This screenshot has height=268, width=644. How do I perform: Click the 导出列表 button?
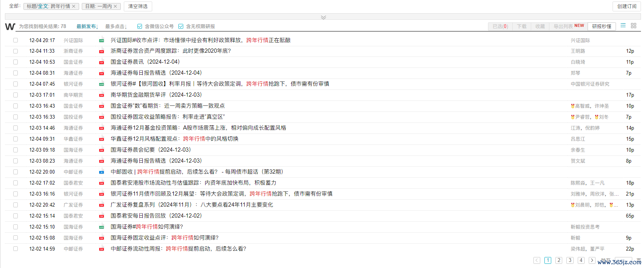[x=568, y=26]
